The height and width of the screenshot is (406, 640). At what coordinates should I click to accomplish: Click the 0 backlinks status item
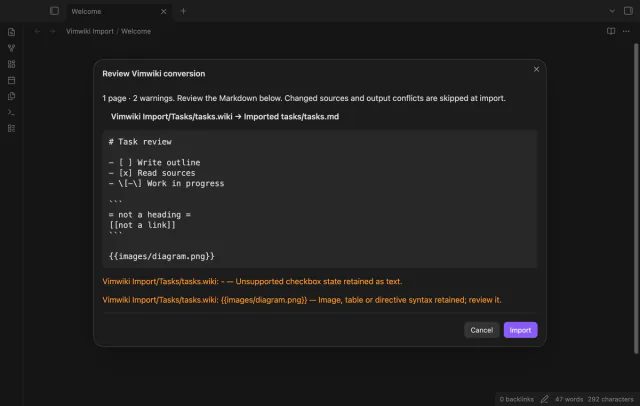[x=516, y=399]
